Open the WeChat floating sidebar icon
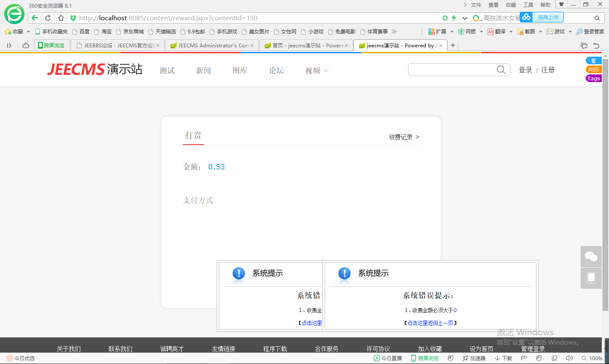This screenshot has height=364, width=609. [591, 256]
